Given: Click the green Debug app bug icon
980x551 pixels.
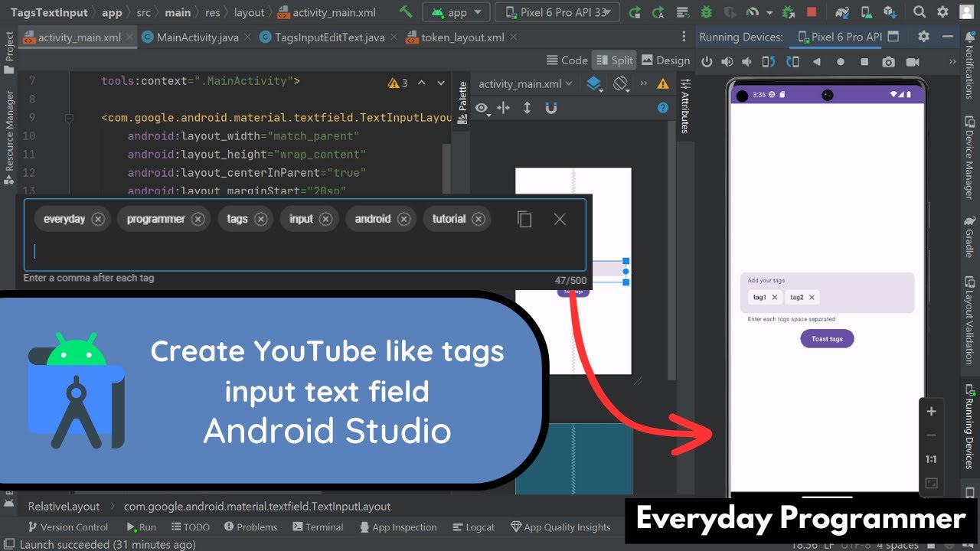Looking at the screenshot, I should pyautogui.click(x=707, y=12).
